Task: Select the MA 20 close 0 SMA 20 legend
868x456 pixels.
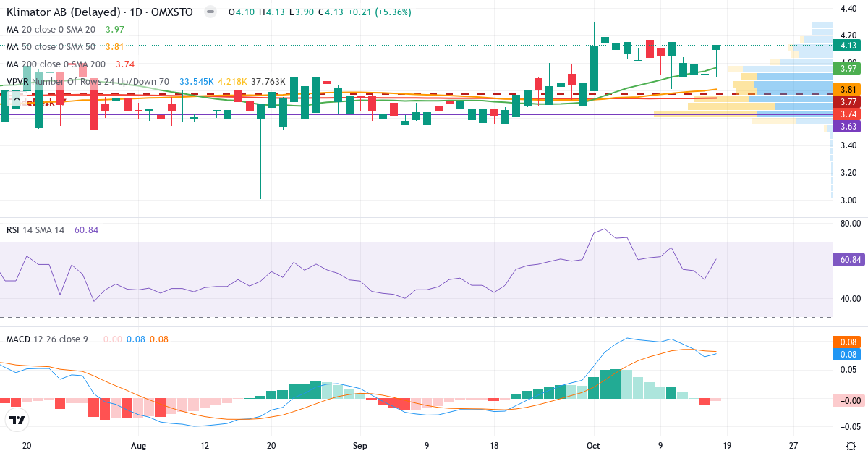Action: [51, 30]
